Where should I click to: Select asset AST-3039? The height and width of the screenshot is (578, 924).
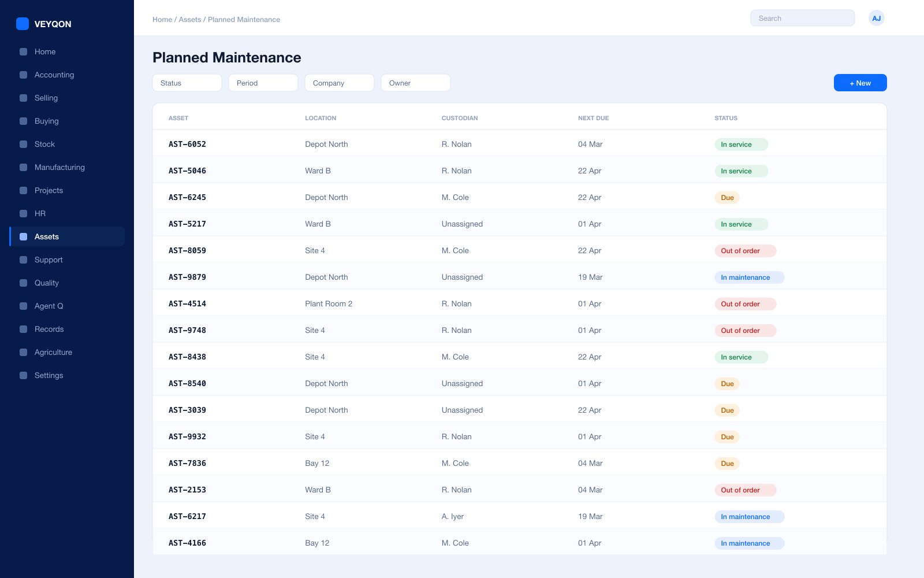tap(187, 410)
